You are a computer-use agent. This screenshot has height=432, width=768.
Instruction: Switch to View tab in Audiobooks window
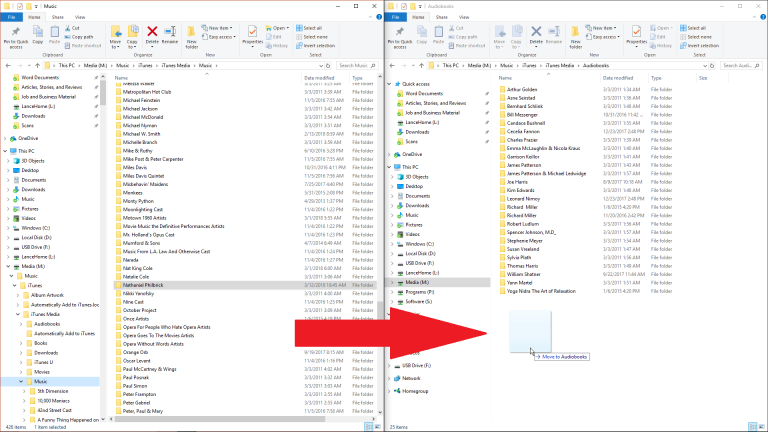coord(464,17)
